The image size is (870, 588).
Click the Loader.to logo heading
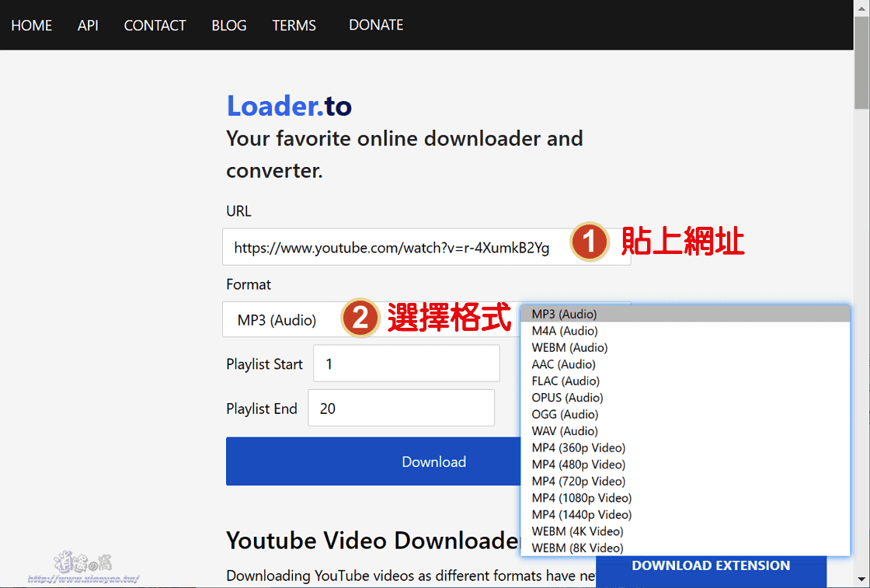[288, 106]
